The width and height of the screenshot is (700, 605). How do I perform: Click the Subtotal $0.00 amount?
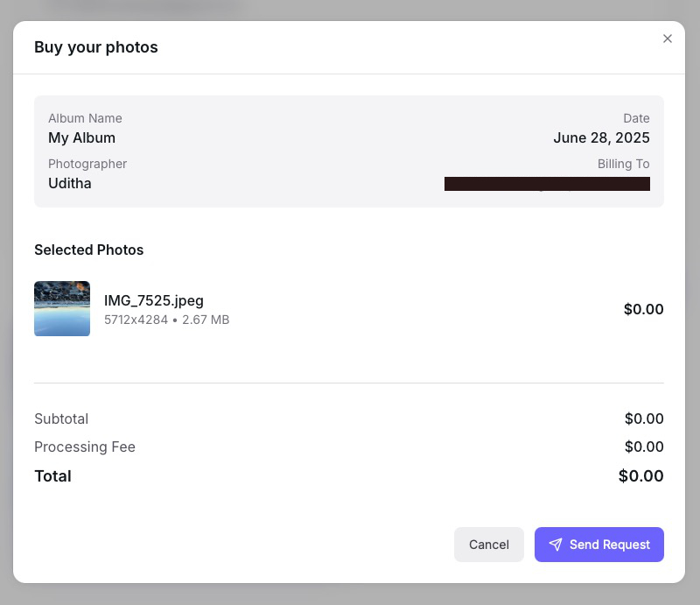click(644, 419)
